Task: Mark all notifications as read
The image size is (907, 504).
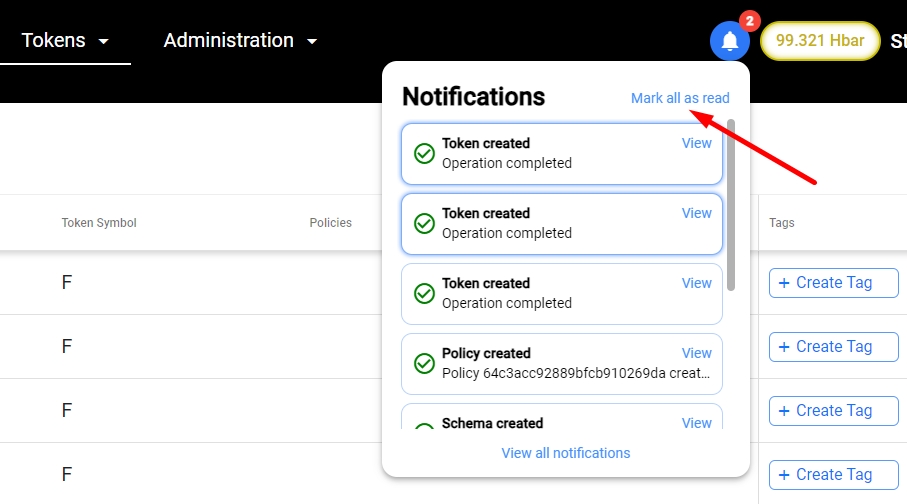Action: click(680, 98)
